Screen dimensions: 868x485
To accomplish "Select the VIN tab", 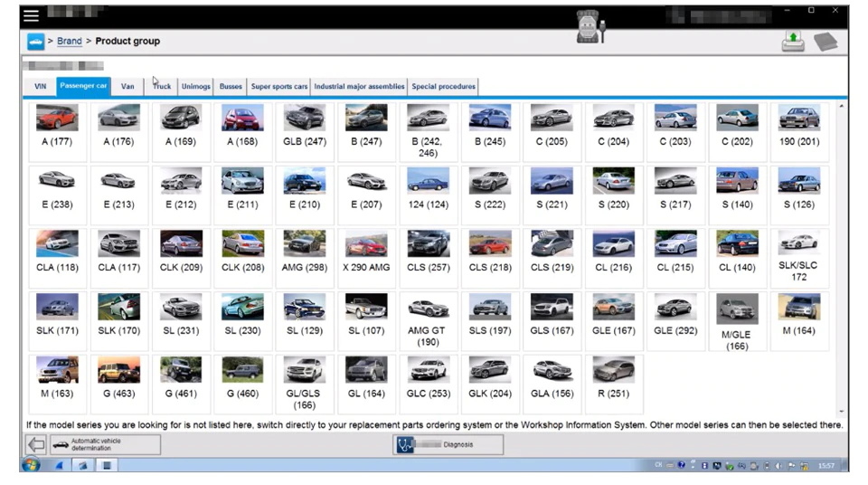I will click(x=40, y=87).
